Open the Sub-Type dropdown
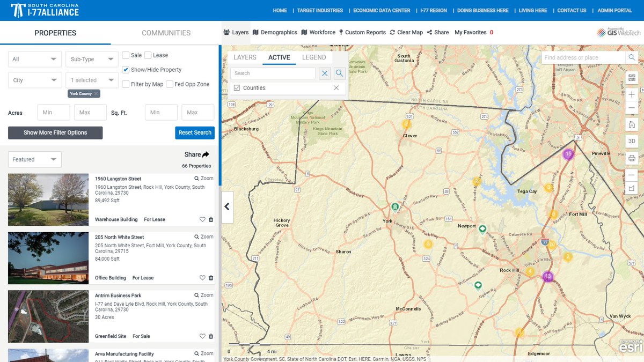The width and height of the screenshot is (644, 362). [92, 60]
